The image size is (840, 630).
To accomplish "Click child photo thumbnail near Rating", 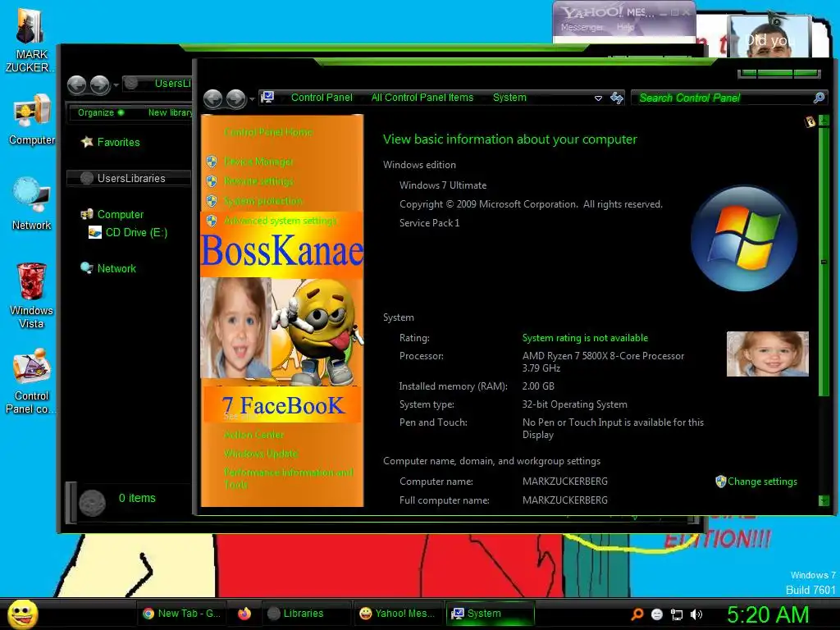I will tap(767, 354).
